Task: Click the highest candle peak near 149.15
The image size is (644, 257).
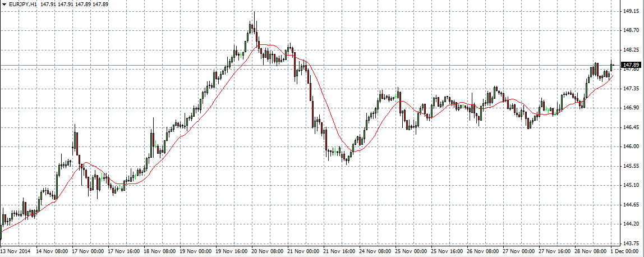Action: coord(254,13)
